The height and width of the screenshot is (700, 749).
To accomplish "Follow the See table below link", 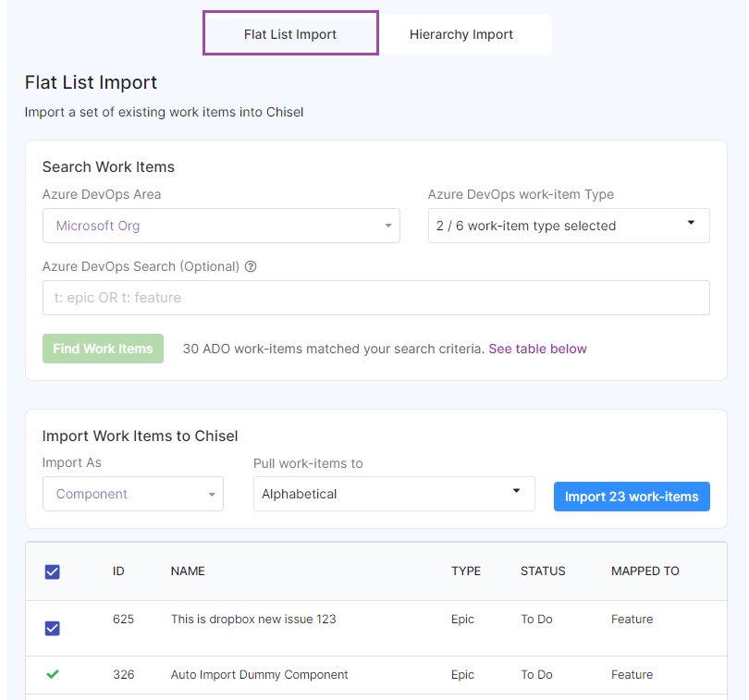I will pyautogui.click(x=537, y=349).
